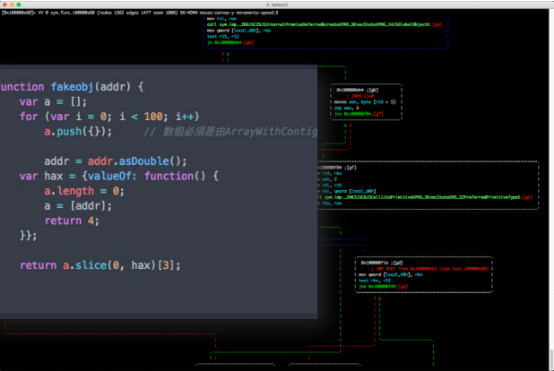Click the radare2 window title text

coord(277,5)
